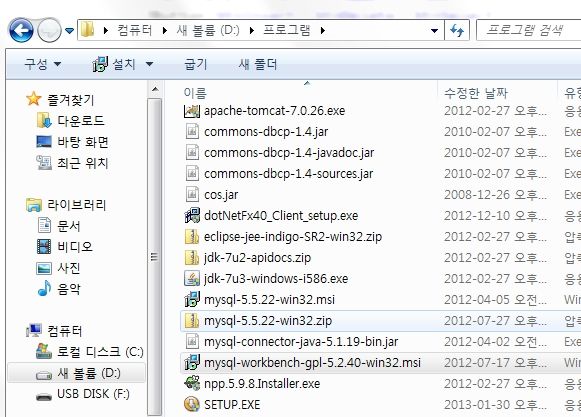Image resolution: width=581 pixels, height=417 pixels.
Task: Expand the arrow before 컴퓨터 in address bar
Action: [x=106, y=30]
